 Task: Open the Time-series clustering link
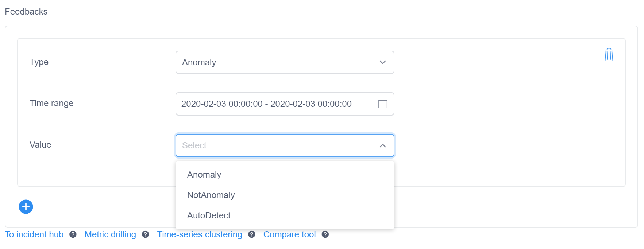click(x=200, y=234)
